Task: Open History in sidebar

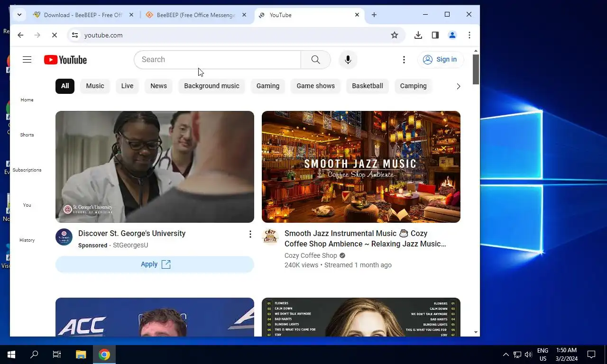Action: point(27,240)
